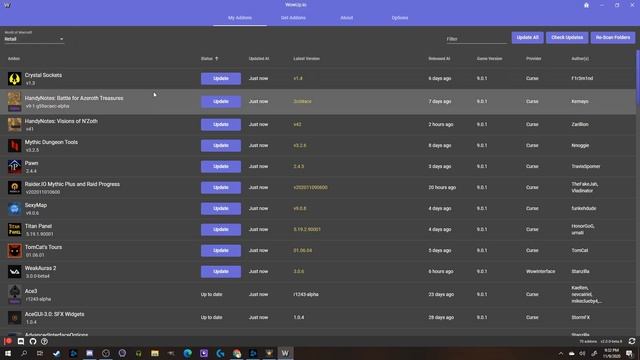Viewport: 640px width, 360px height.
Task: Open Chrome from the taskbar
Action: (x=237, y=353)
